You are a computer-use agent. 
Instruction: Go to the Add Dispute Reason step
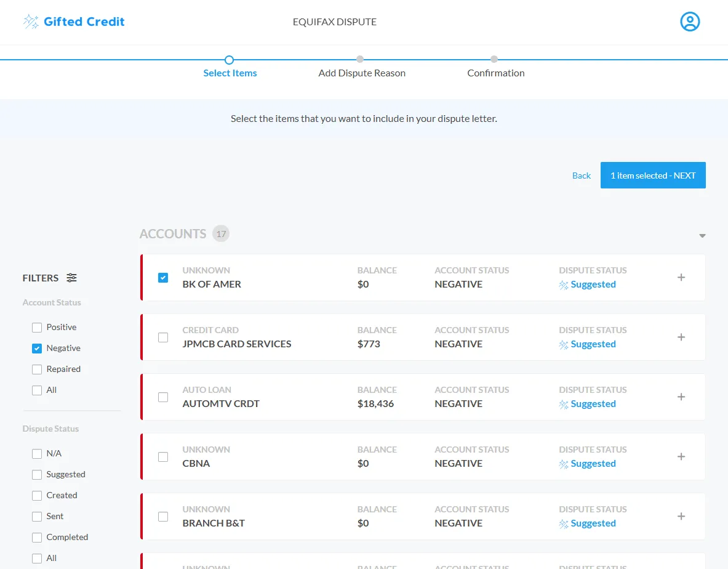click(x=362, y=73)
